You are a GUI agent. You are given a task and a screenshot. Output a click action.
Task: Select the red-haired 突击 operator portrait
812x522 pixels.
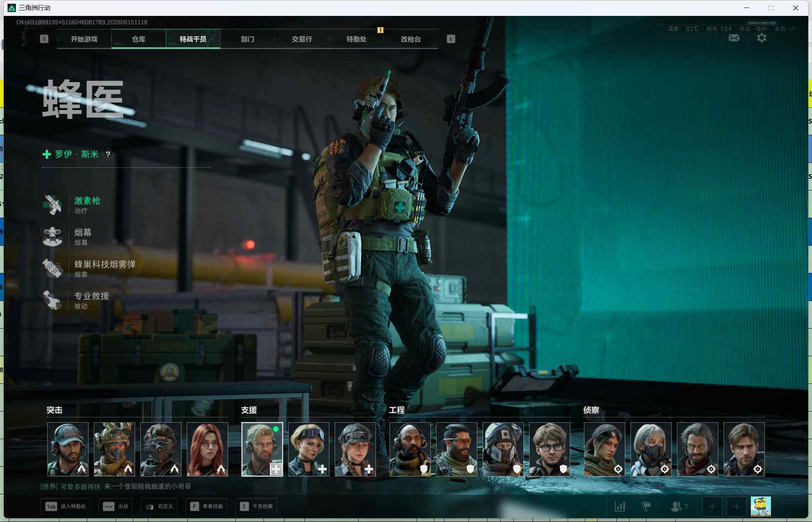(x=207, y=449)
